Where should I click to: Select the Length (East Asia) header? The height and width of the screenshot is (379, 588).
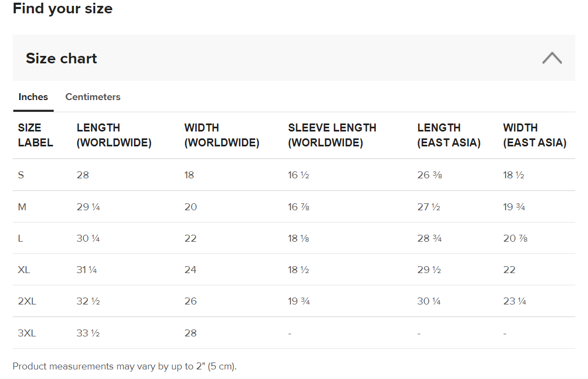pyautogui.click(x=449, y=135)
